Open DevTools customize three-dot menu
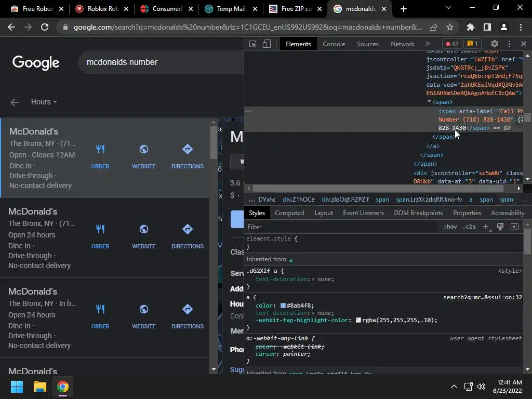 (x=509, y=44)
